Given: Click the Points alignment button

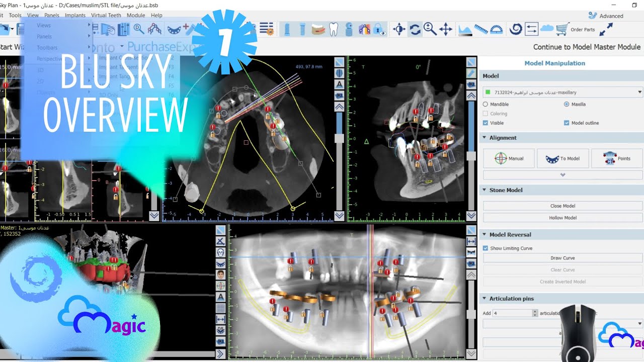Looking at the screenshot, I should pos(617,158).
